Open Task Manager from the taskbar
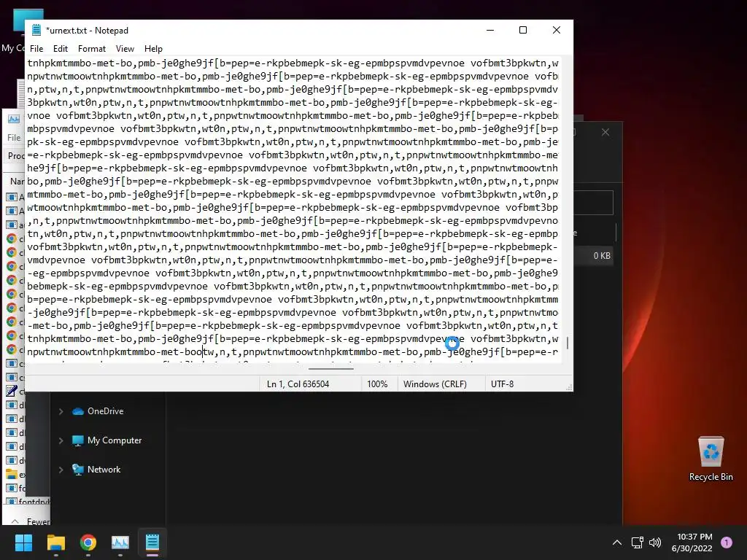 click(120, 542)
